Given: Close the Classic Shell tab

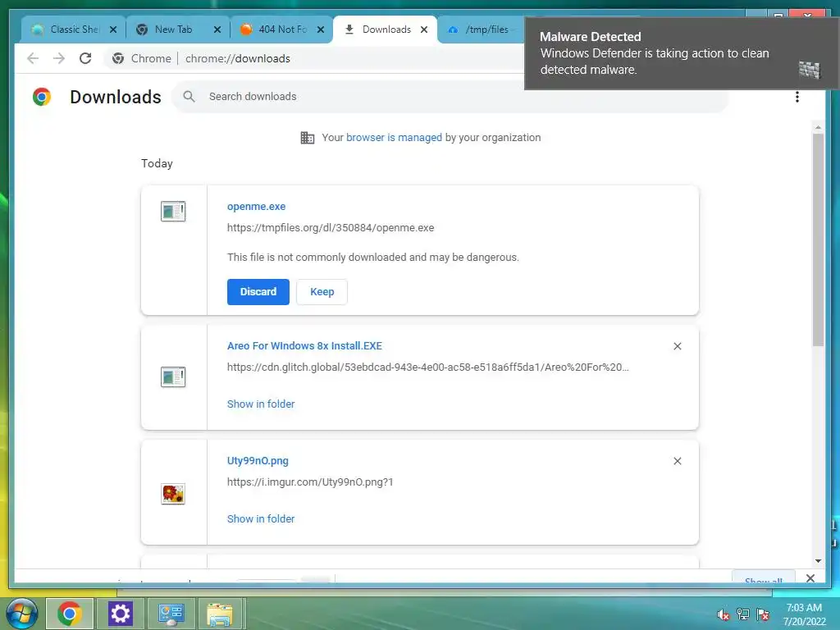Looking at the screenshot, I should coord(113,30).
